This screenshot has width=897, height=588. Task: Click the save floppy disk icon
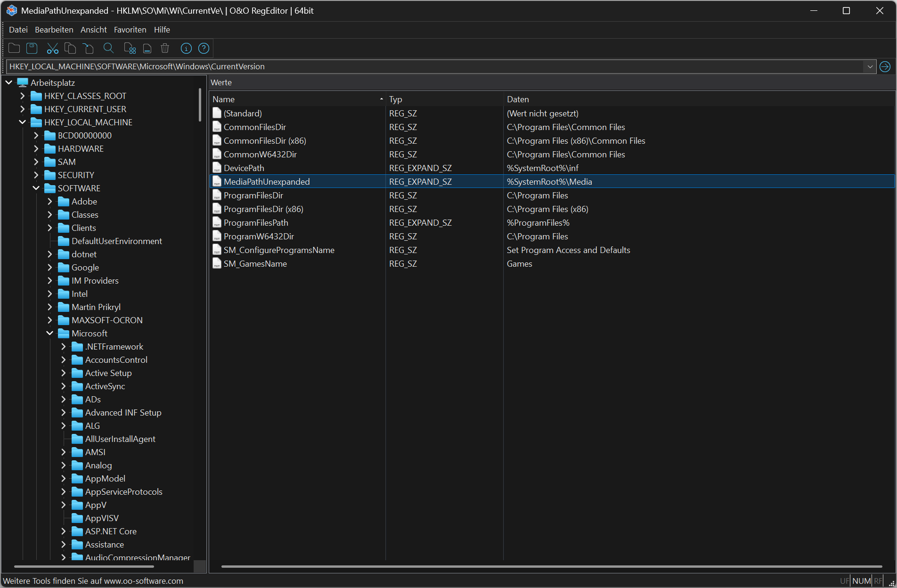coord(32,48)
